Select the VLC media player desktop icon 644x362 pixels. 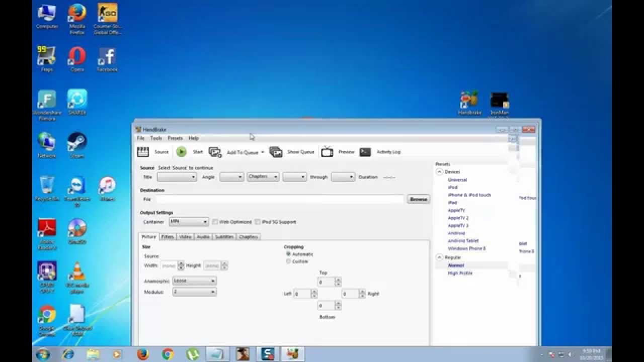[77, 278]
